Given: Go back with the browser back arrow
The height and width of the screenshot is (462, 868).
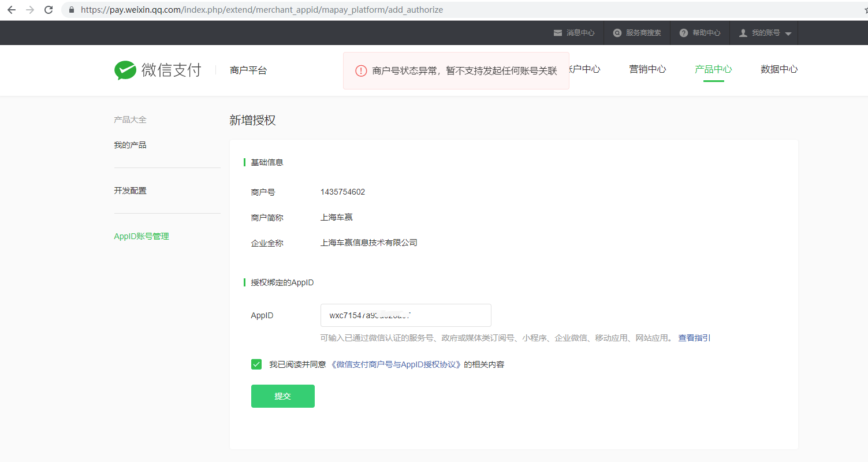Looking at the screenshot, I should pyautogui.click(x=12, y=10).
